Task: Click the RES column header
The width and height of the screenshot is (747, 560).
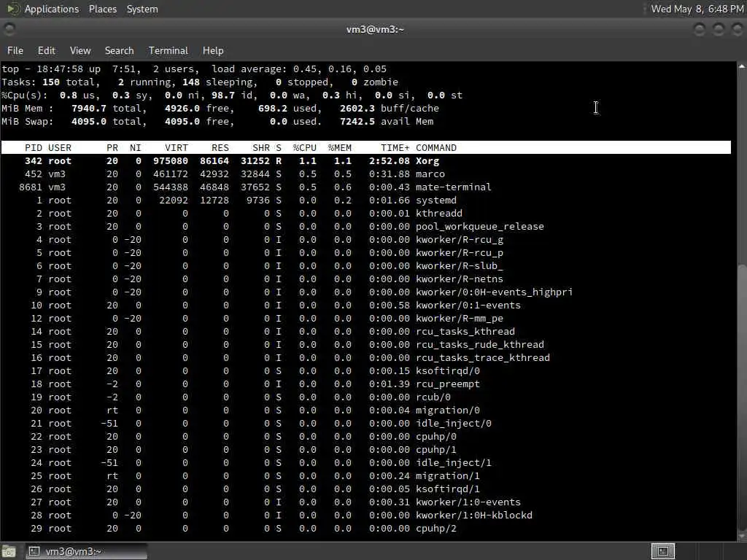Action: point(220,147)
